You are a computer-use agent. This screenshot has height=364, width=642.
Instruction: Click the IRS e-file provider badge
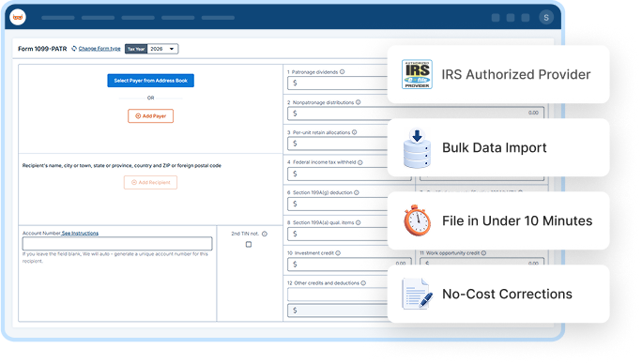[x=417, y=74]
